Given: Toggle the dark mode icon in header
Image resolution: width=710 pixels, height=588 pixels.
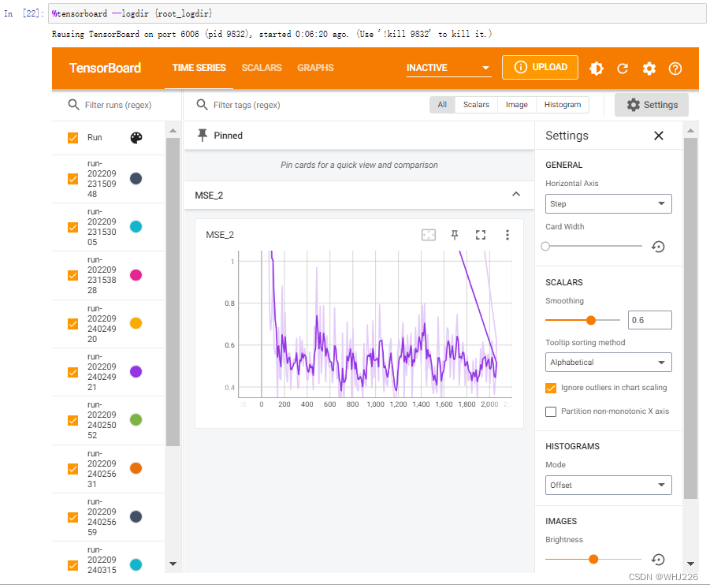Looking at the screenshot, I should coord(596,69).
